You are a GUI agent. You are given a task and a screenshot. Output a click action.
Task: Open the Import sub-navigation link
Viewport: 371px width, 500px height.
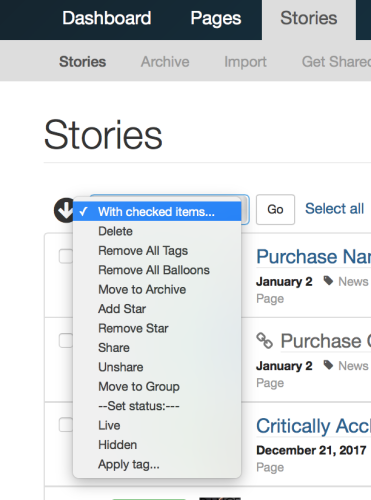245,62
